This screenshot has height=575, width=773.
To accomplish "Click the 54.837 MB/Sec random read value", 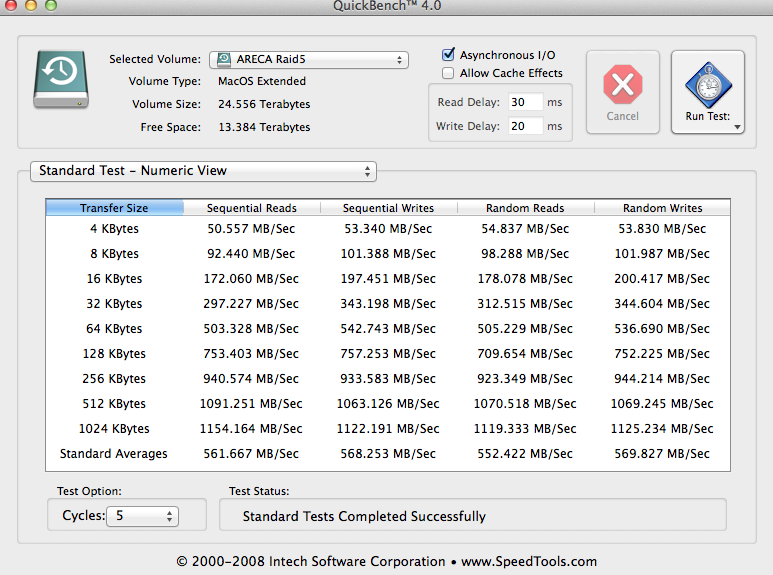I will pyautogui.click(x=526, y=229).
